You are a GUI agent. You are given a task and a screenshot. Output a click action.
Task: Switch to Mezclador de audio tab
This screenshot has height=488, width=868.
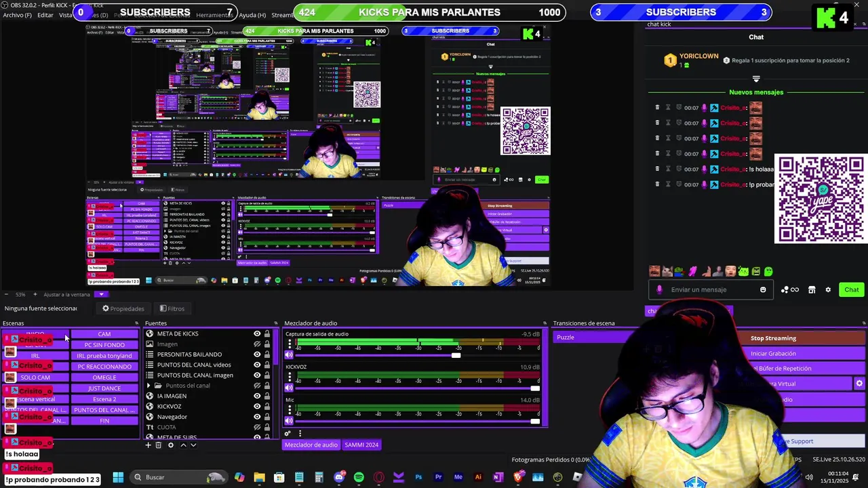point(311,445)
